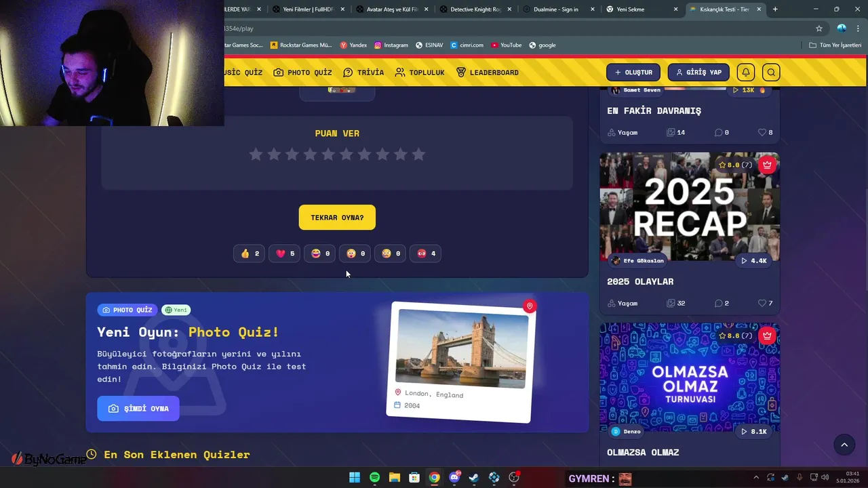The width and height of the screenshot is (868, 488).
Task: Open the Windows Start menu
Action: point(355,478)
